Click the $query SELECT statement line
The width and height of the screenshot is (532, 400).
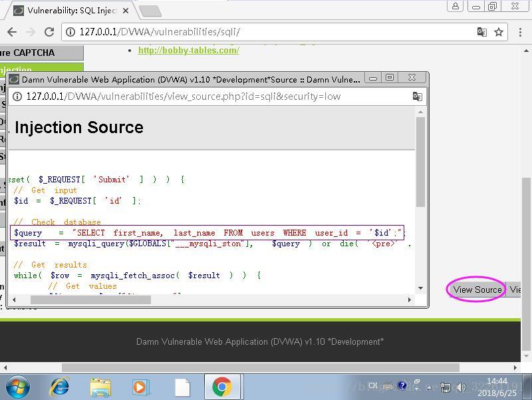pos(207,233)
